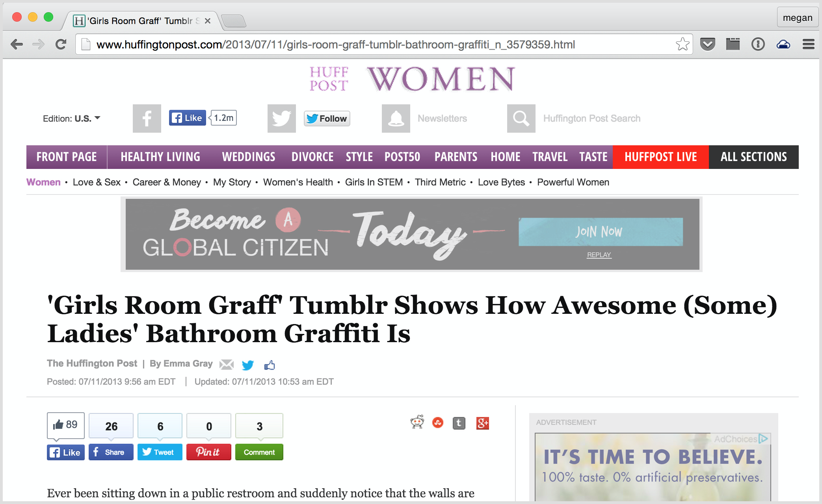Go to the STYLE section
This screenshot has height=504, width=822.
pos(359,157)
